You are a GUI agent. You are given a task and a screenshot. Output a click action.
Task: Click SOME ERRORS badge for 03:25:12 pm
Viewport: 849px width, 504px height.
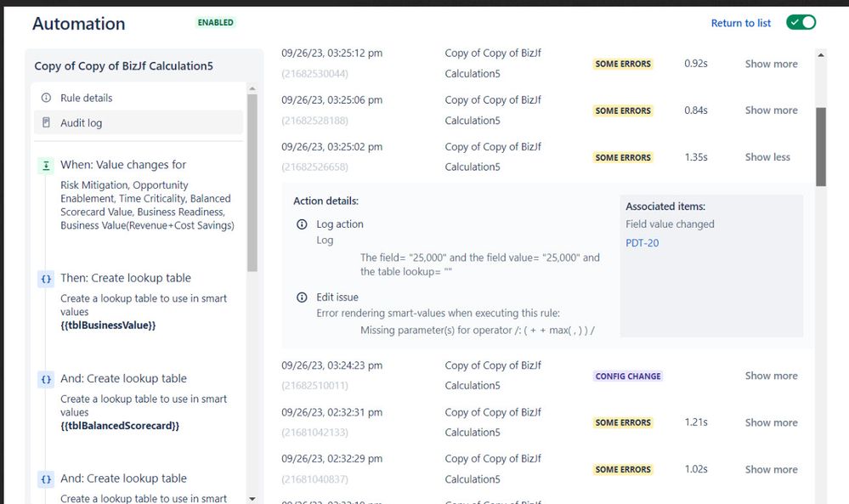click(623, 64)
